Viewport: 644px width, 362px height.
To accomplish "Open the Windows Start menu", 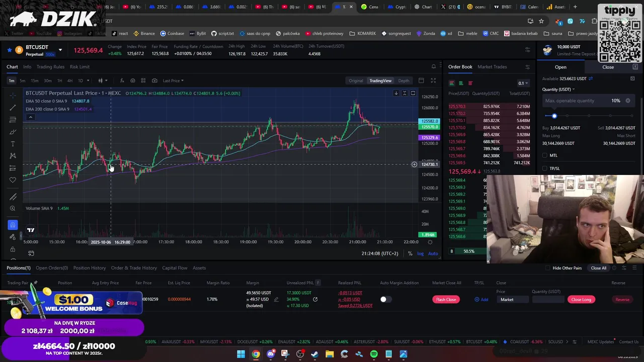I will click(241, 354).
